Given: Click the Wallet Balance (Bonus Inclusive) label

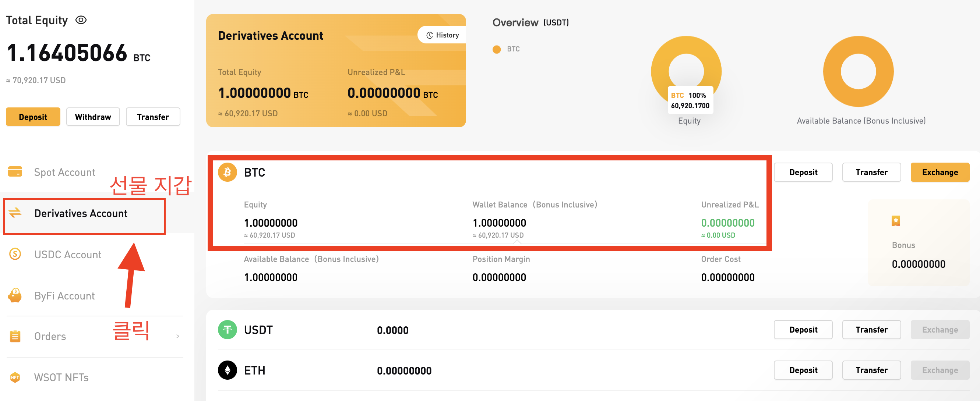Looking at the screenshot, I should (x=535, y=205).
